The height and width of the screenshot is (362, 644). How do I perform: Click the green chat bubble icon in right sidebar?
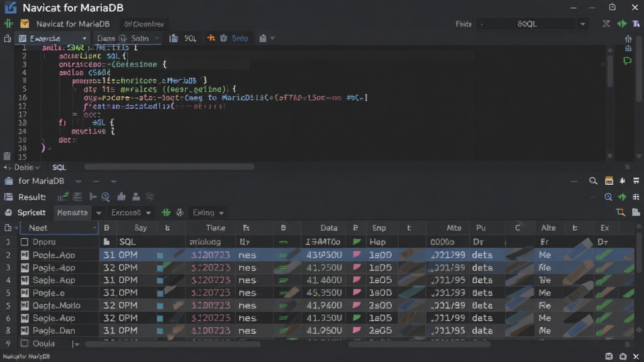(x=627, y=61)
